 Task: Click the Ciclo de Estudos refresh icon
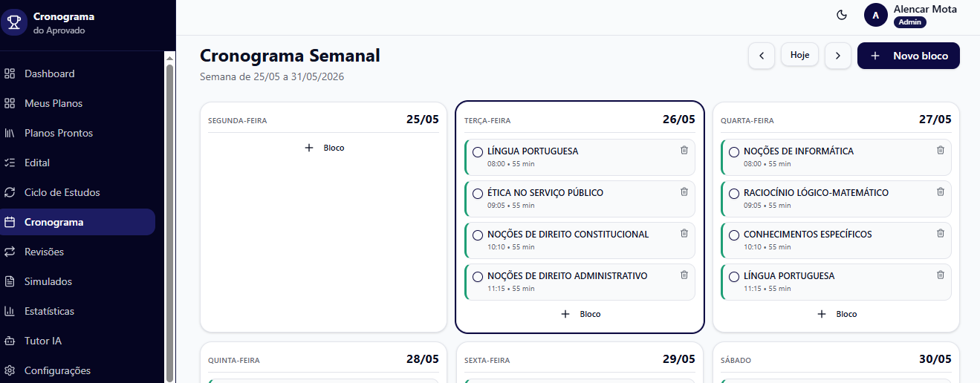pos(10,192)
